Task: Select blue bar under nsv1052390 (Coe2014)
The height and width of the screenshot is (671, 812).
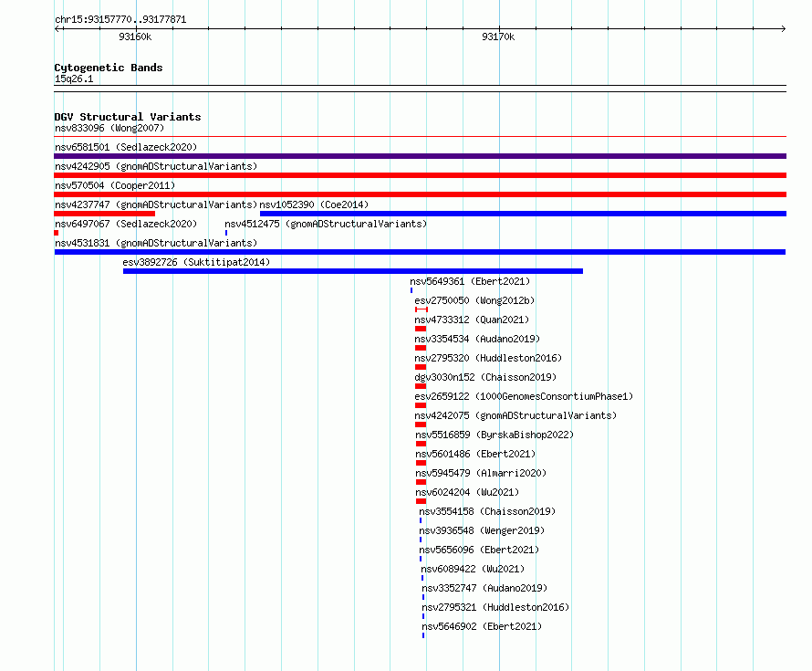Action: (x=523, y=214)
